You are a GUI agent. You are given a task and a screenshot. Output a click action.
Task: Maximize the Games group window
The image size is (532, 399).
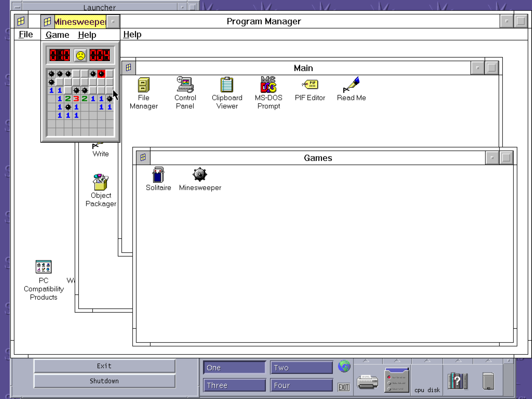point(506,158)
